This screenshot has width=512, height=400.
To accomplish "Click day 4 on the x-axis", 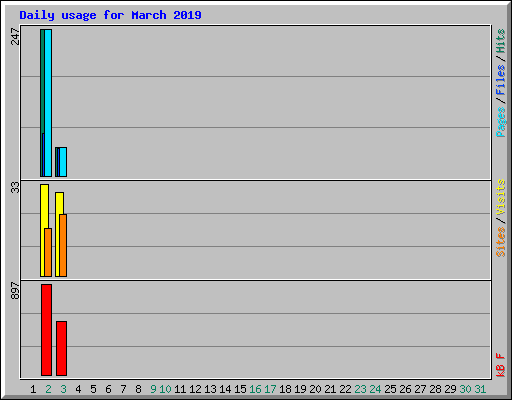I will pos(78,389).
